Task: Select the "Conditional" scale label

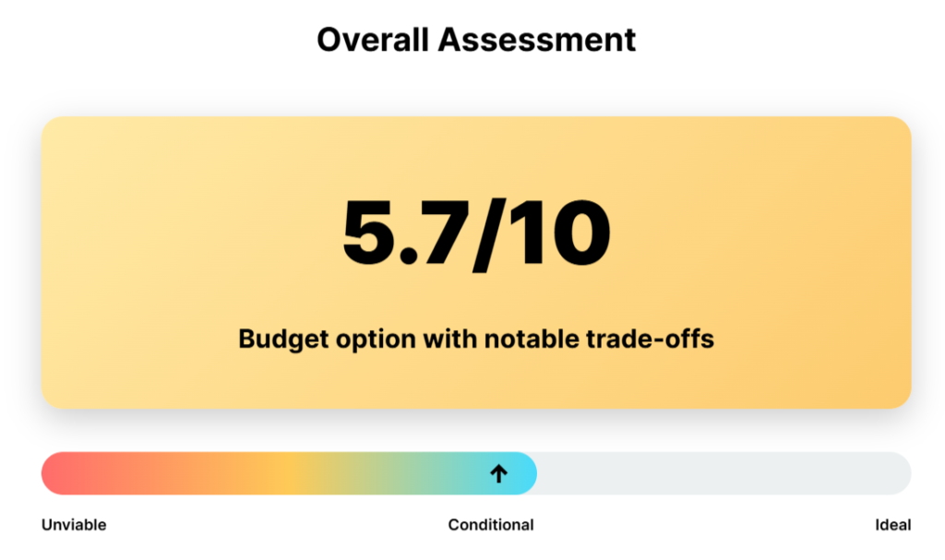Action: (490, 525)
